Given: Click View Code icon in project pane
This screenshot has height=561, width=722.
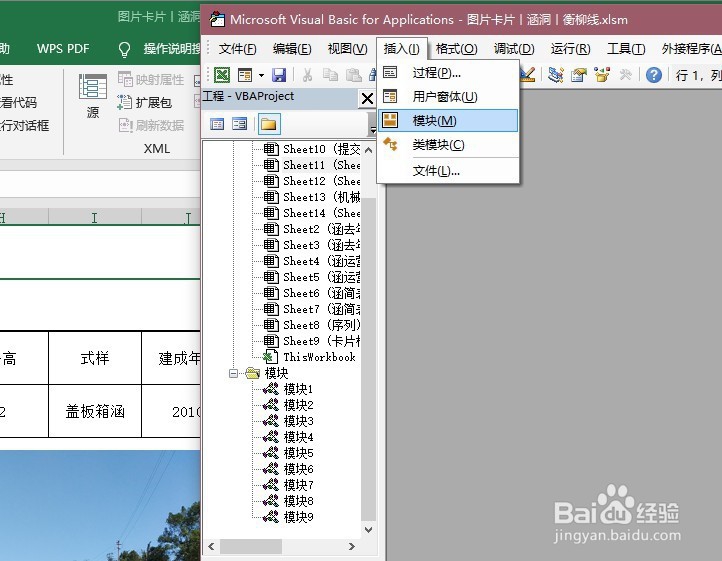Looking at the screenshot, I should tap(217, 124).
